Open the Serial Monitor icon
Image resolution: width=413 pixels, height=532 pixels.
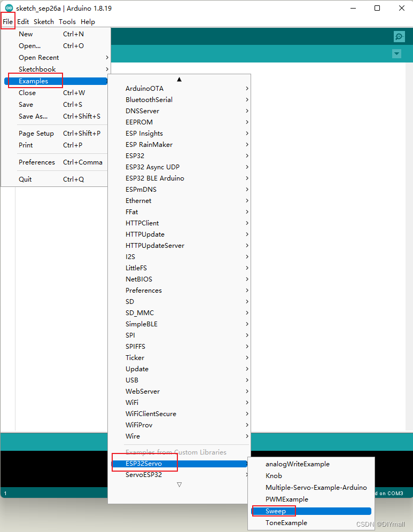pyautogui.click(x=399, y=36)
